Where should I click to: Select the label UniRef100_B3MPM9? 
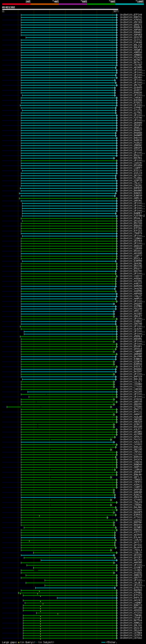coord(131,261)
